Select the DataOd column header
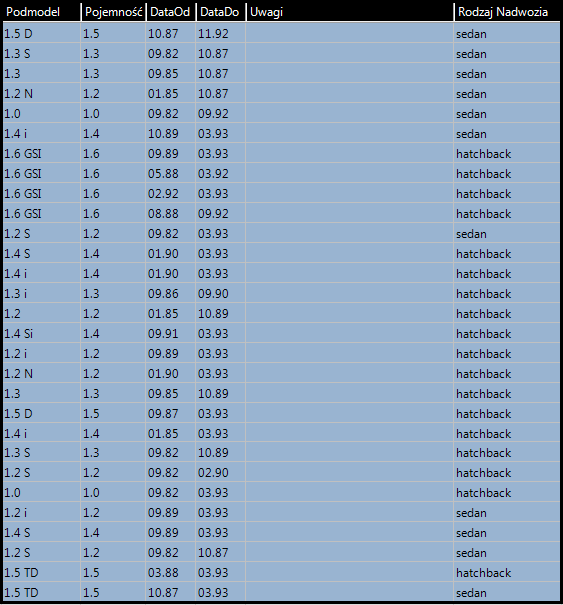 tap(171, 12)
